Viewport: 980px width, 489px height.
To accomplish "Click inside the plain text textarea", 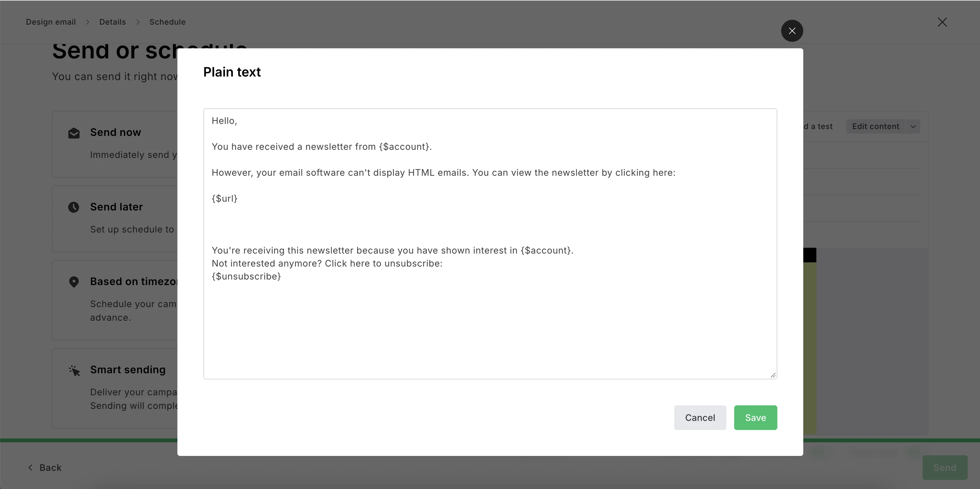I will pyautogui.click(x=490, y=244).
